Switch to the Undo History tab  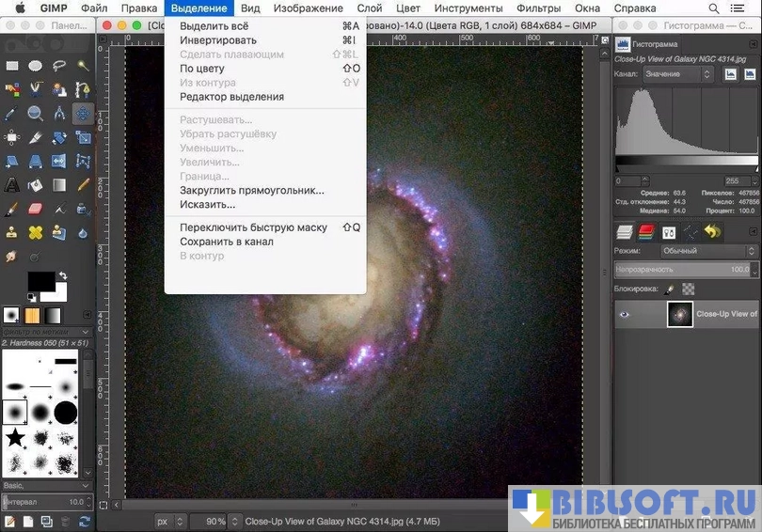point(713,231)
